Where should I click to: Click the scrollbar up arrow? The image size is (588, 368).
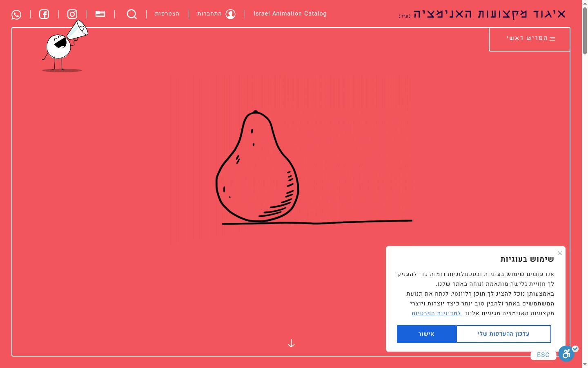pos(585,3)
